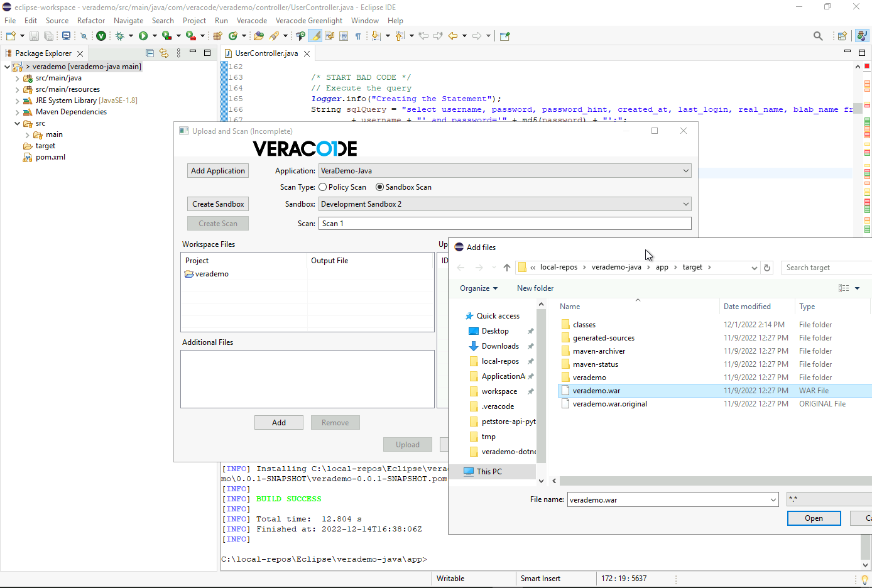Click the Create Sandbox button
The width and height of the screenshot is (872, 588).
(218, 204)
